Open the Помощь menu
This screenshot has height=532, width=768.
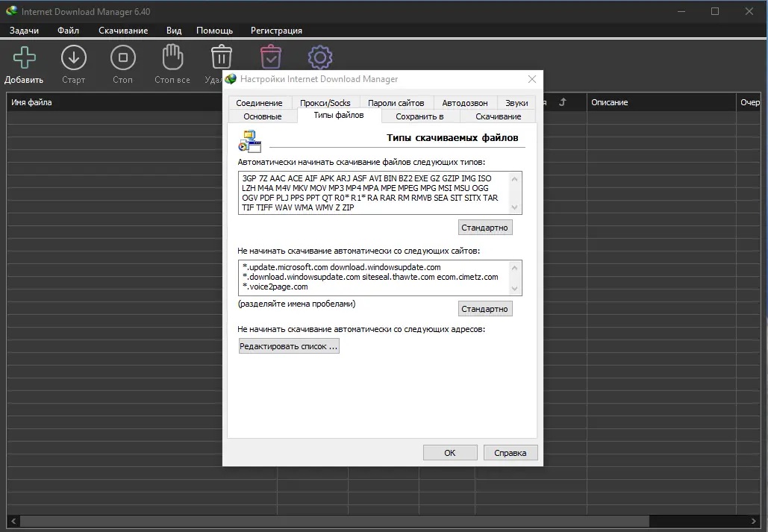point(214,31)
